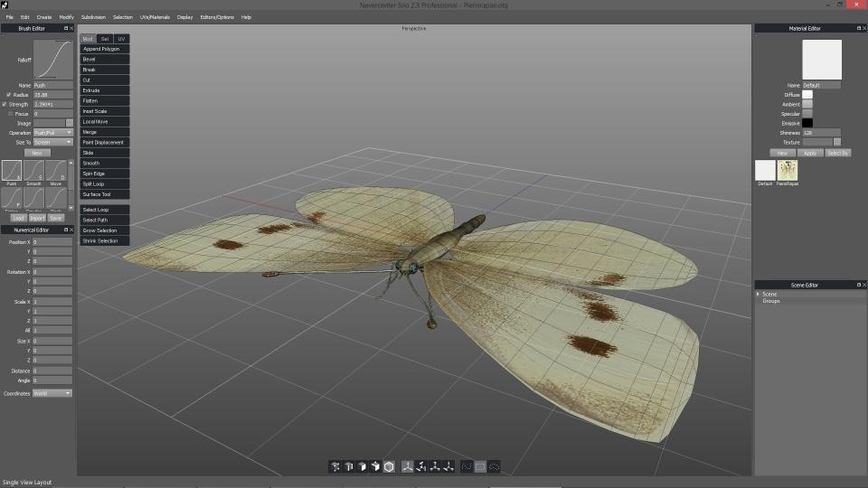Close the Brush Editor panel
This screenshot has height=488, width=868.
click(x=71, y=28)
